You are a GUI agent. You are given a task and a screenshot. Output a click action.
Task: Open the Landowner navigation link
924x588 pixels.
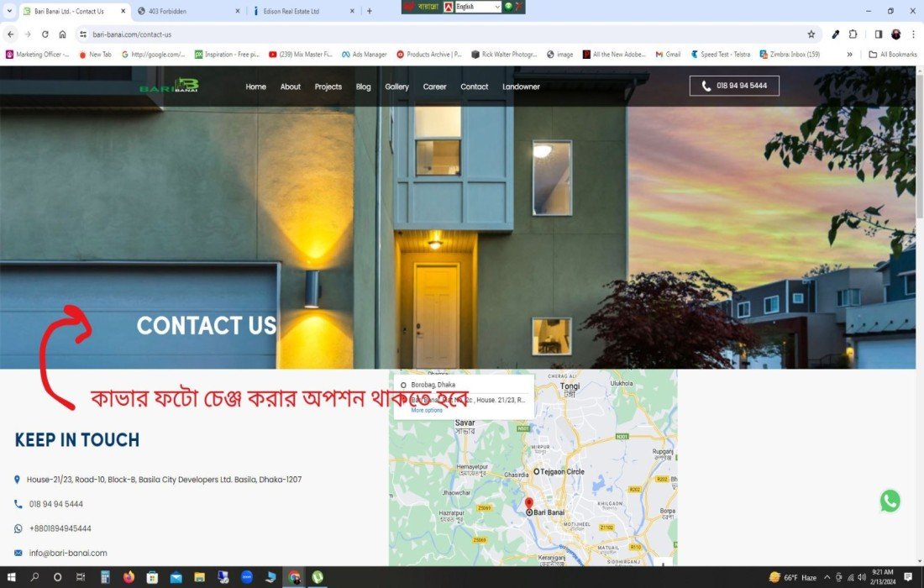pos(521,87)
